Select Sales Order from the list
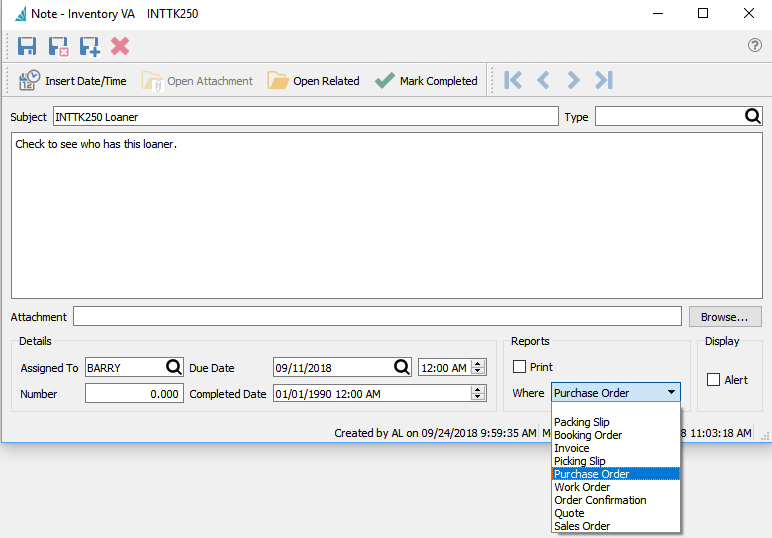 616,526
